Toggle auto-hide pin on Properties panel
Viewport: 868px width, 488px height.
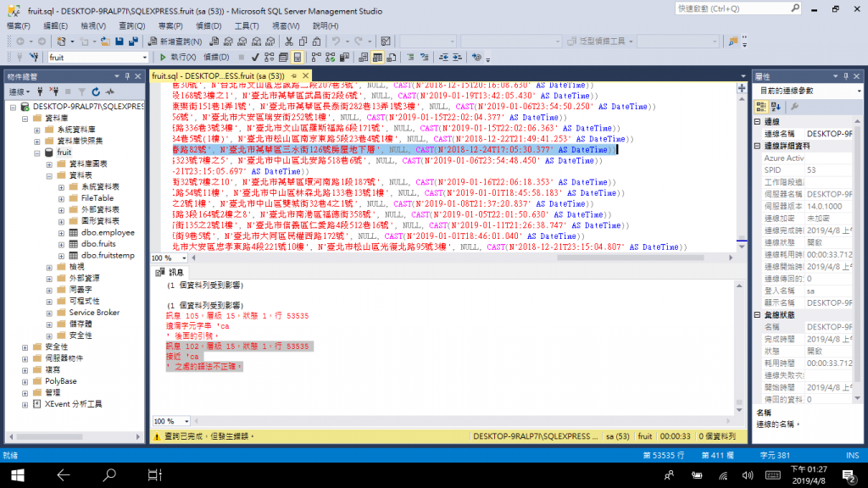[846, 76]
